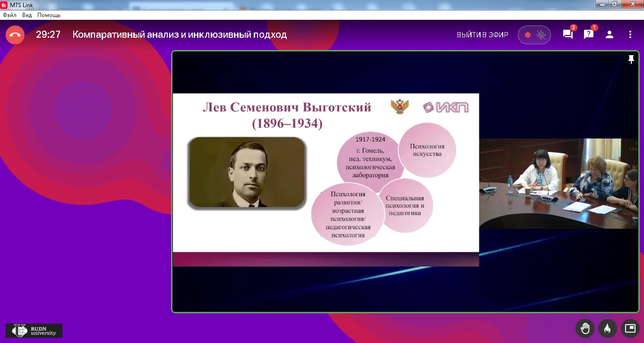Show the participants list
The height and width of the screenshot is (343, 644).
click(x=610, y=34)
